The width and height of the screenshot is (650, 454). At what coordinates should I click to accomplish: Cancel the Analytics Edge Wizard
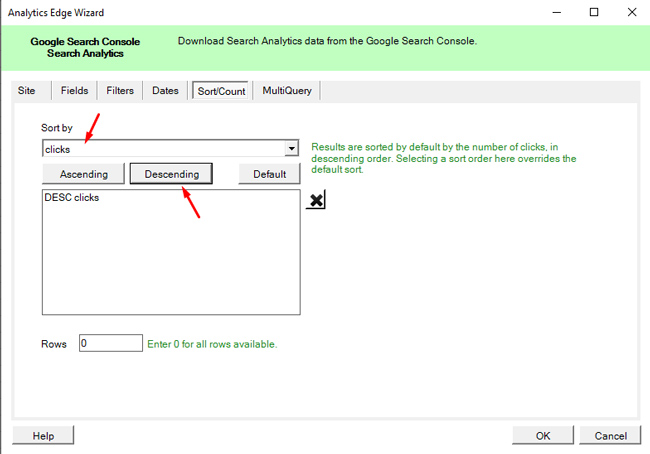click(610, 436)
